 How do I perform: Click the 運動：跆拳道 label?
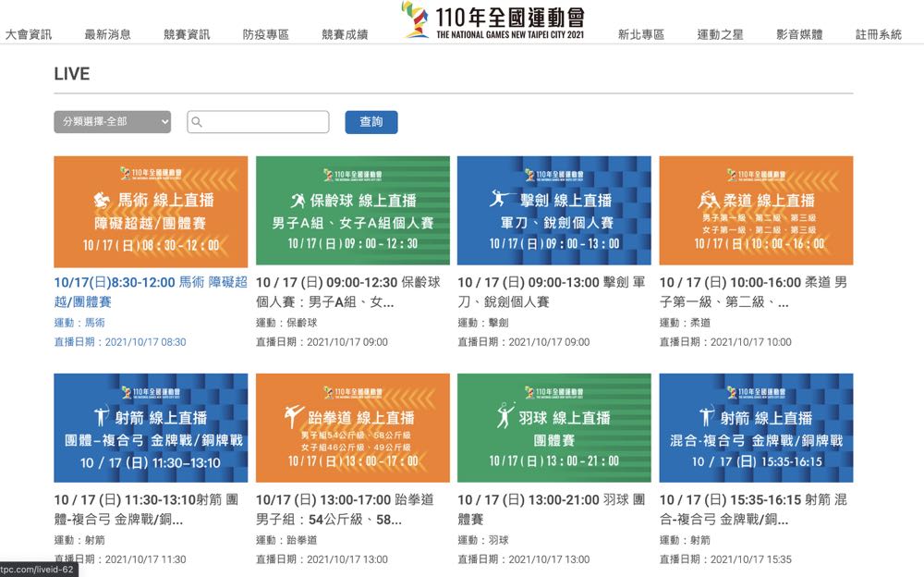point(286,540)
